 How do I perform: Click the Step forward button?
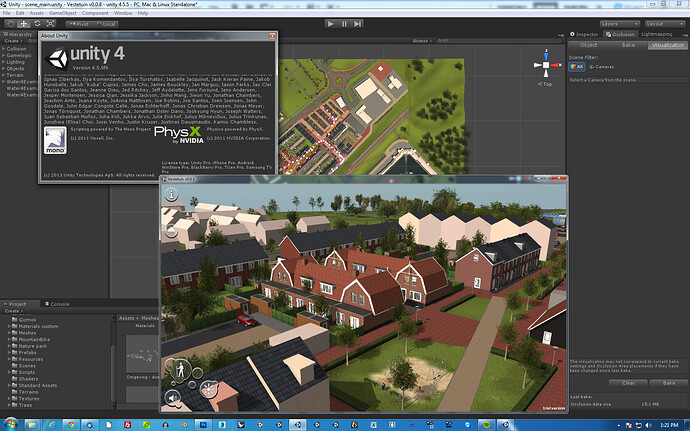tap(357, 24)
